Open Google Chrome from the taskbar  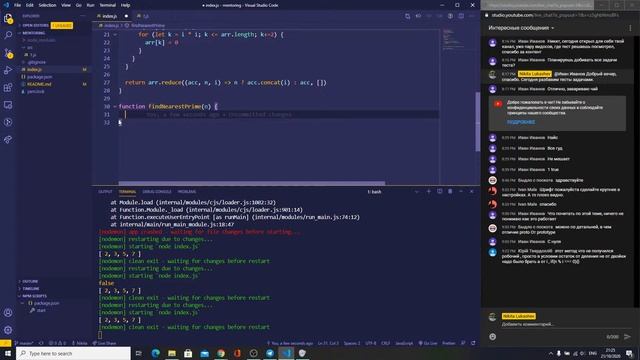(221, 353)
